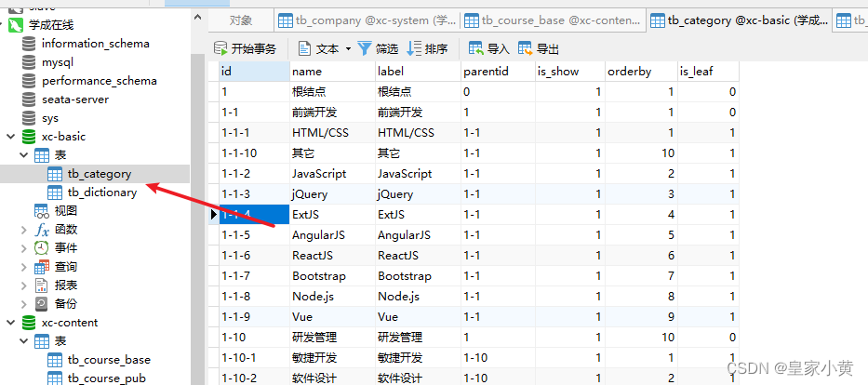Viewport: 868px width, 385px height.
Task: Expand the 查询 (Queries) node
Action: click(x=24, y=267)
